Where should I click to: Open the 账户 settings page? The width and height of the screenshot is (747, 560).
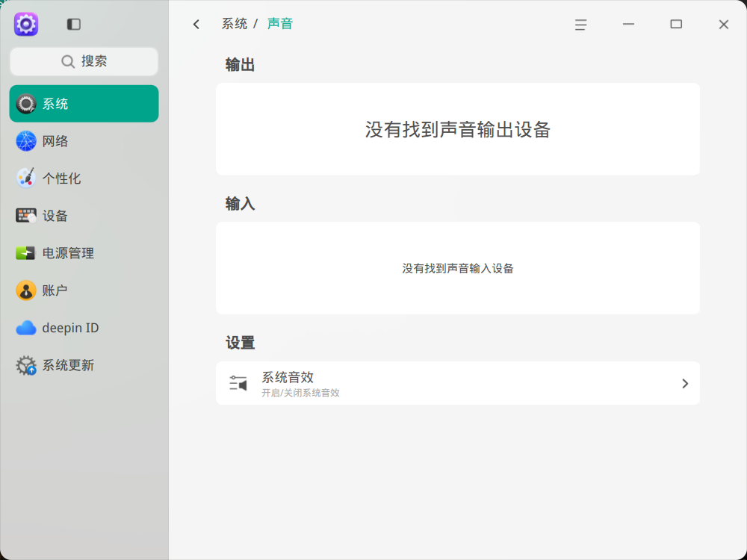84,290
